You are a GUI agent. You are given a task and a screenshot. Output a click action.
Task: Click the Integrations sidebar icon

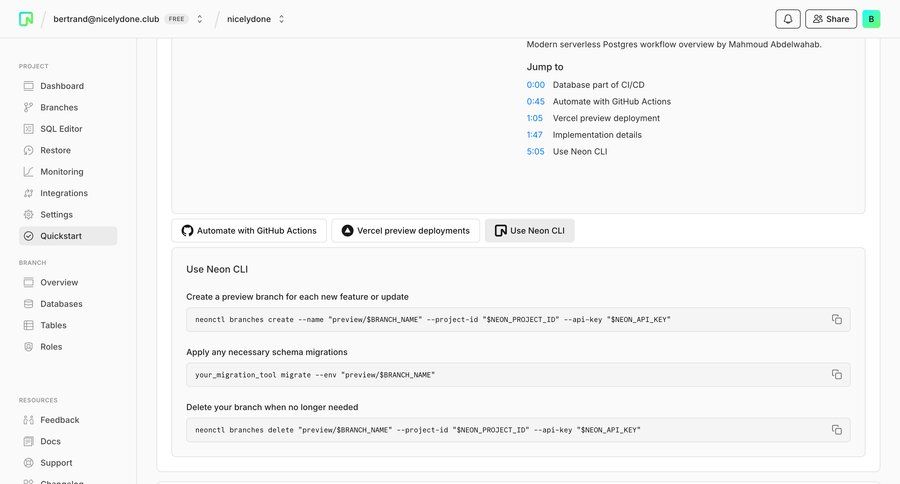pyautogui.click(x=28, y=193)
